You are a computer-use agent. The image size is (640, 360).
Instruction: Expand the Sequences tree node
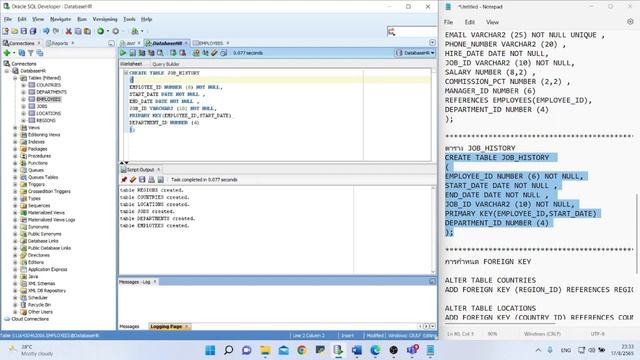point(15,206)
